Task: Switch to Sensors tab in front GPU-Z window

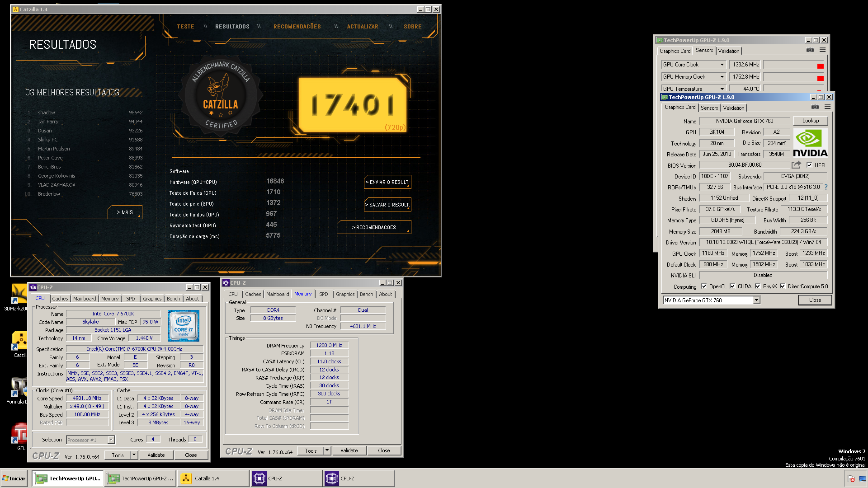Action: coord(709,108)
